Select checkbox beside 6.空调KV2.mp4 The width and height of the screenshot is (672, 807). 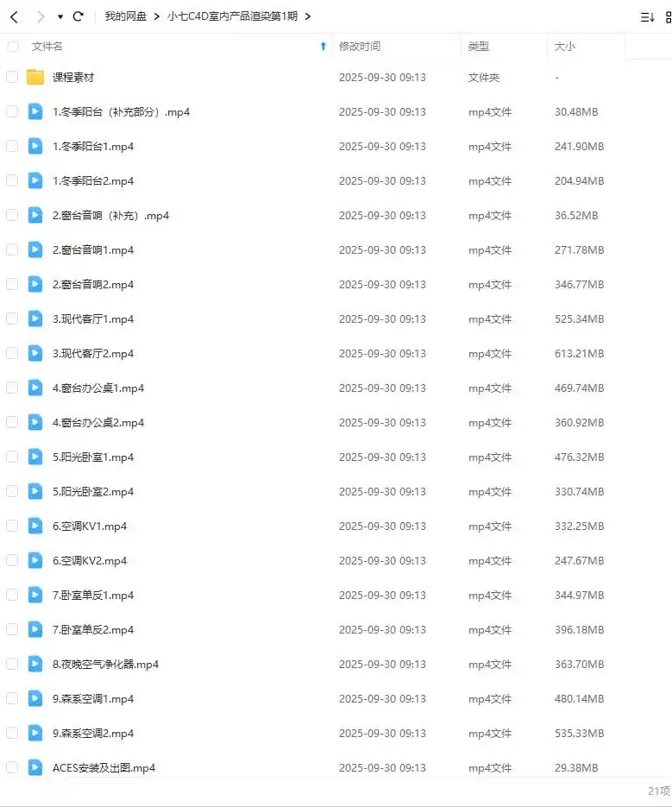12,560
